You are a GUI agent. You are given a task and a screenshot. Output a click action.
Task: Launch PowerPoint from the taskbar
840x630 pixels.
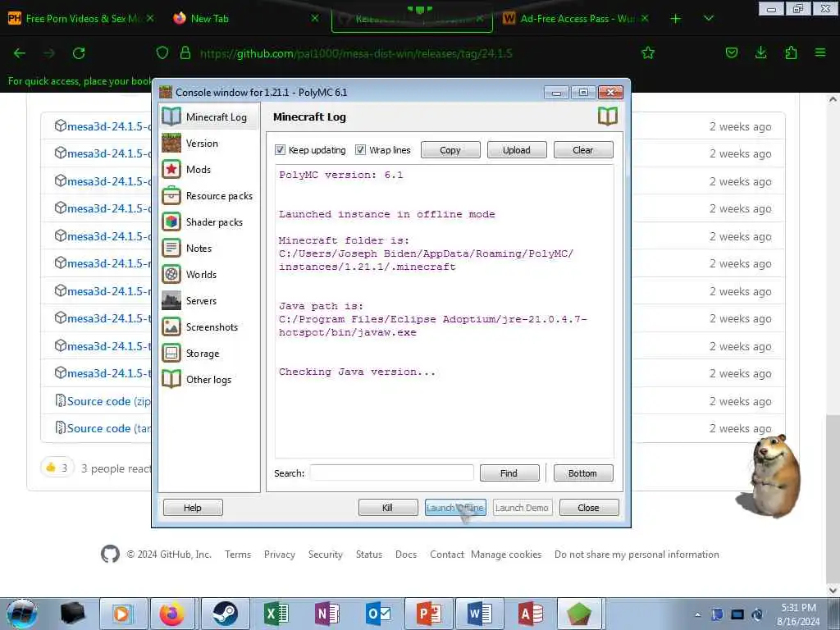(428, 614)
